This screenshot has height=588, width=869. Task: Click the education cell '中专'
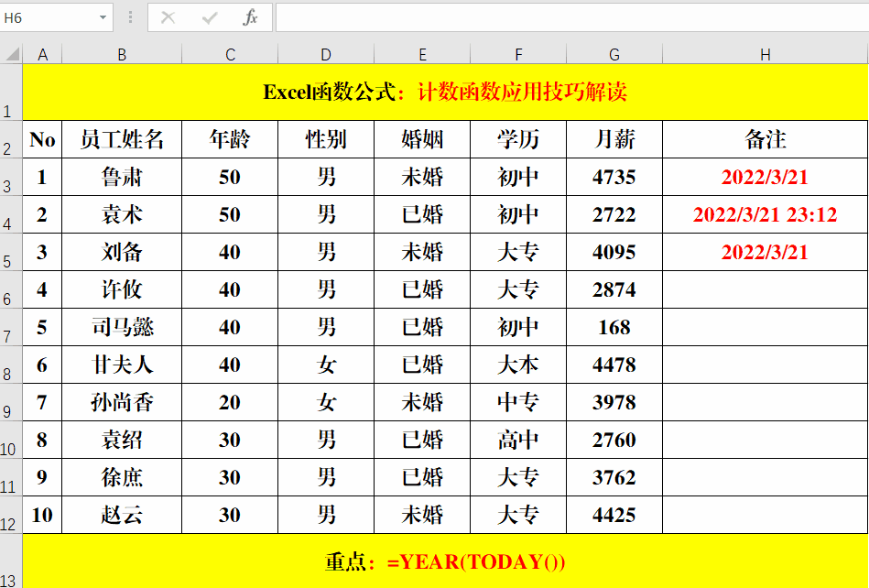518,402
